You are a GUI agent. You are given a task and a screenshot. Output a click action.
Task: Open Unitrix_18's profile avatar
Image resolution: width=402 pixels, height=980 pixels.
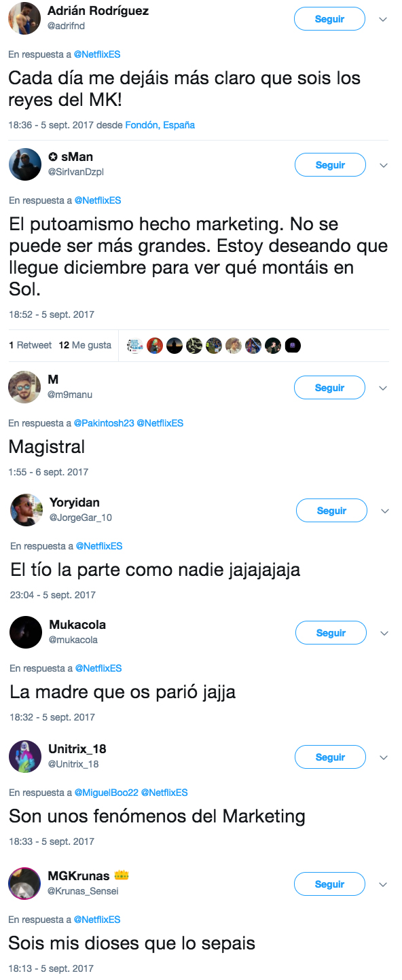pos(25,756)
